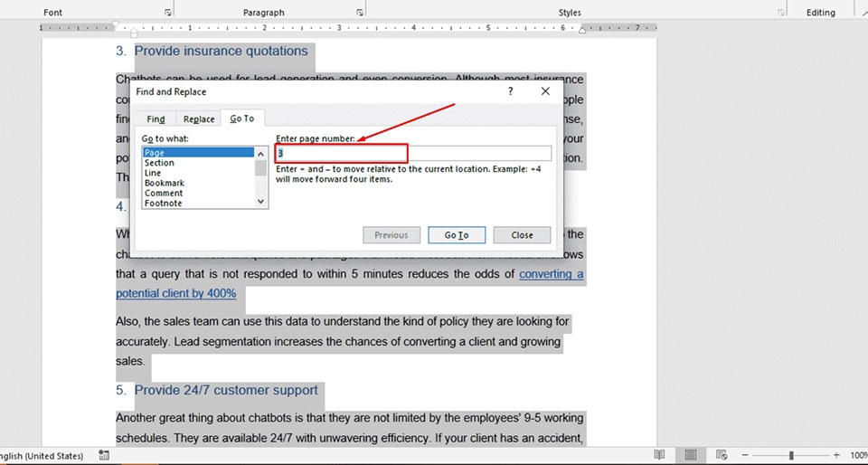
Task: Click the zoom slider handle
Action: [792, 455]
